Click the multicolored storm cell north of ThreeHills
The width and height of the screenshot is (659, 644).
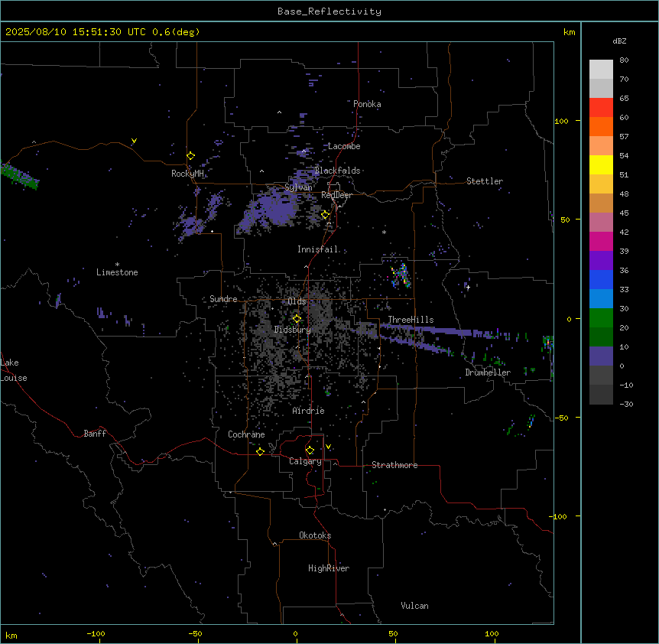point(402,275)
